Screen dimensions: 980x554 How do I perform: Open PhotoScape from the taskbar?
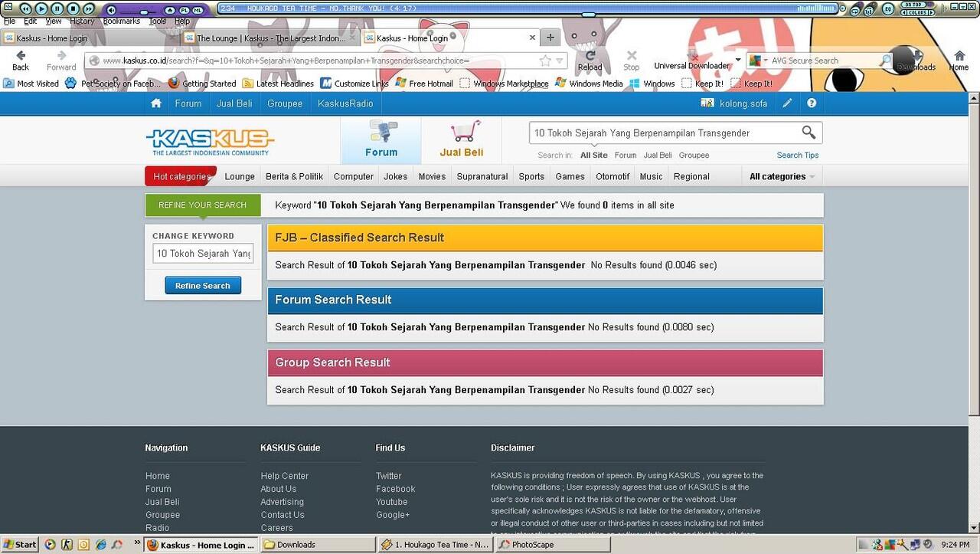pyautogui.click(x=552, y=545)
